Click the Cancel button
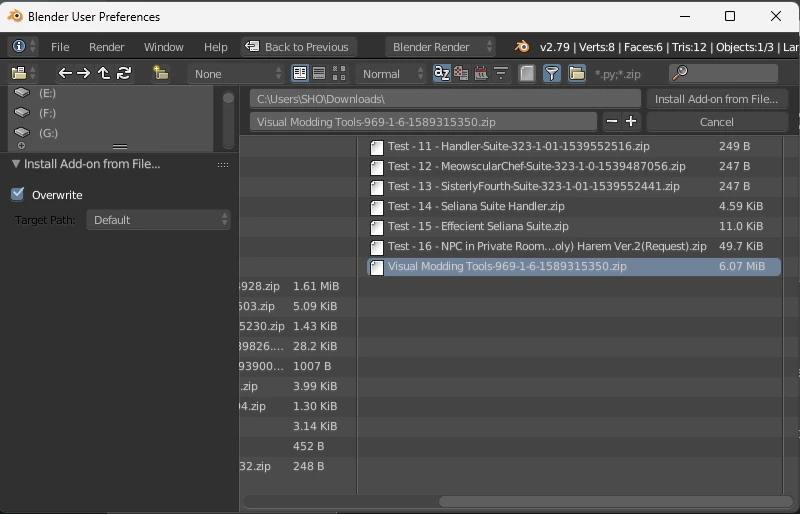The height and width of the screenshot is (514, 800). pos(716,121)
